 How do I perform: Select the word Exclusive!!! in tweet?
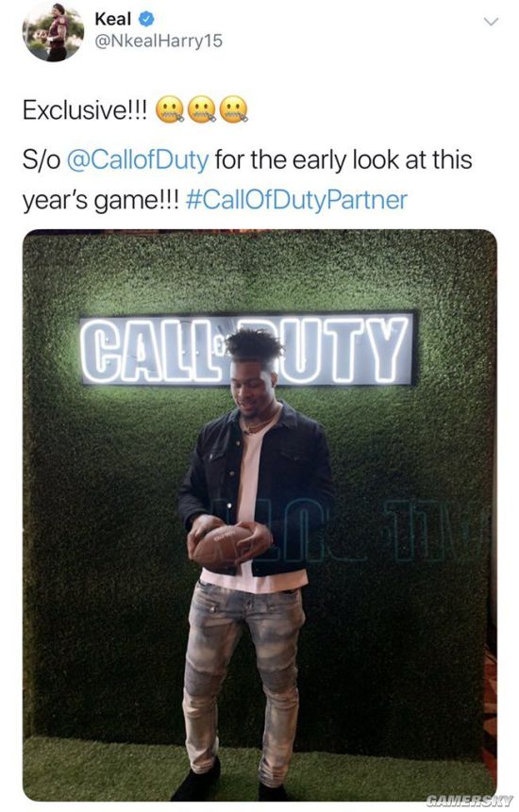(x=86, y=109)
